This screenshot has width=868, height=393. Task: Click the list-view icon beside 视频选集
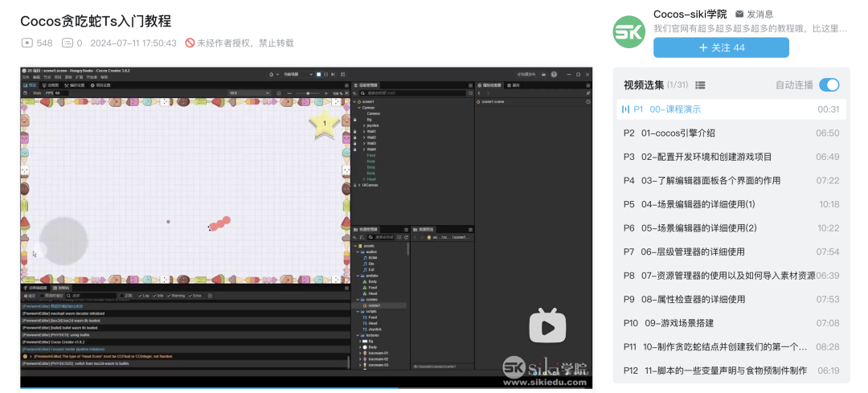click(700, 84)
